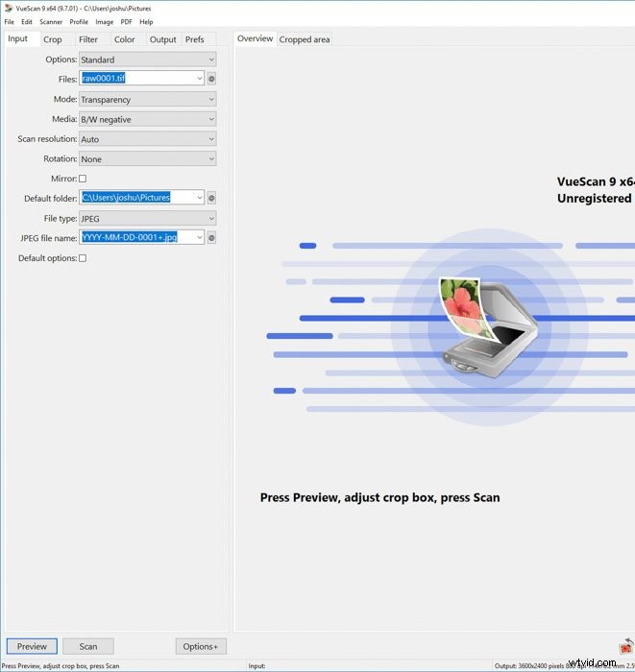Open the Mode dropdown showing Transparency
Viewport: 635px width, 672px height.
click(148, 100)
